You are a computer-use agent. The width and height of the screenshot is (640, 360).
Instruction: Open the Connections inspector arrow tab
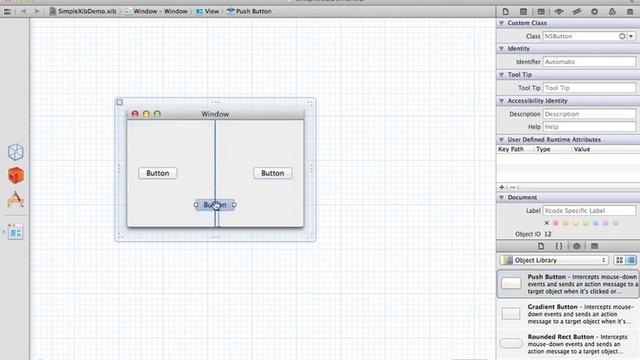[x=594, y=11]
